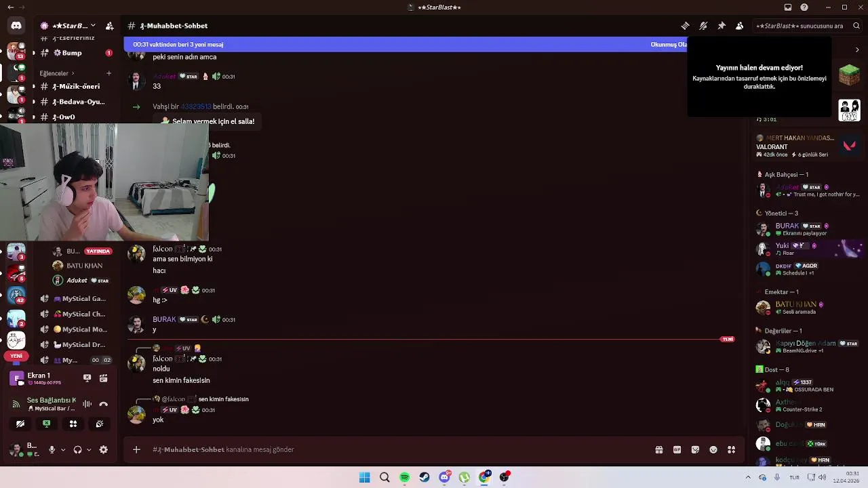This screenshot has width=868, height=488.
Task: Click the YENİ new servers pill
Action: point(16,356)
